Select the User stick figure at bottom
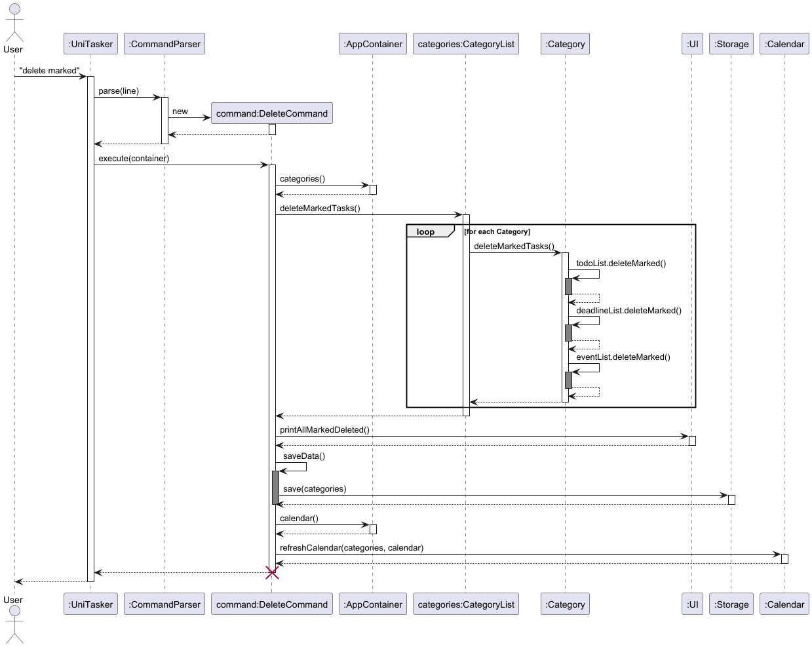Screen dimensions: 812x647 click(x=13, y=623)
